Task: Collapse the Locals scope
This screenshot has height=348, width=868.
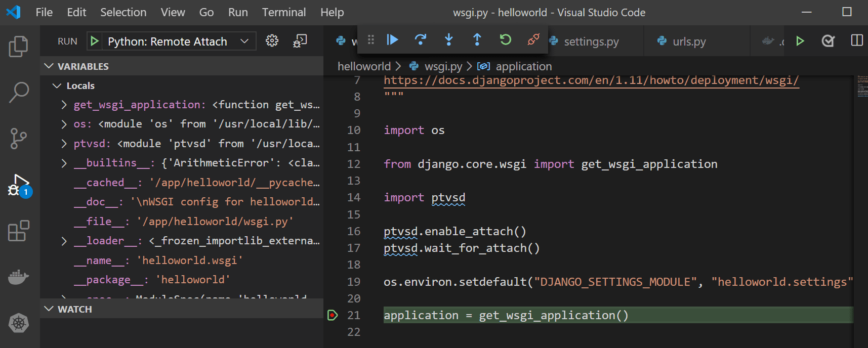Action: coord(57,86)
